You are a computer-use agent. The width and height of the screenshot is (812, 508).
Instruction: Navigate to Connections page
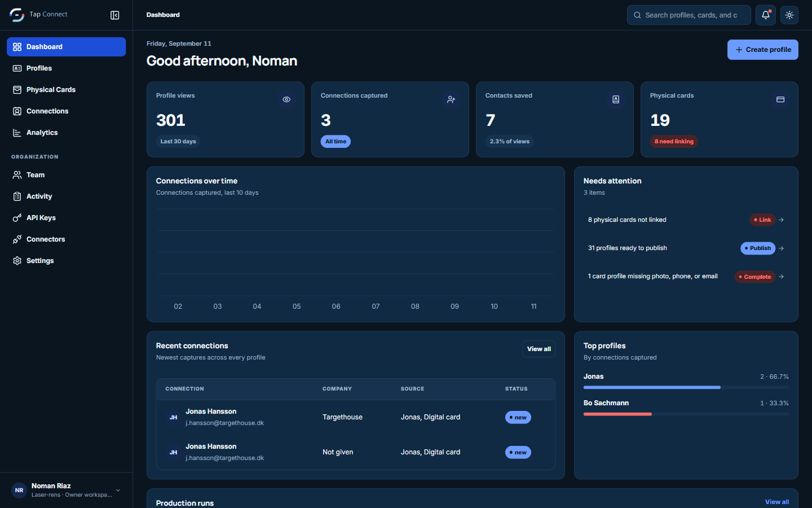[66, 111]
